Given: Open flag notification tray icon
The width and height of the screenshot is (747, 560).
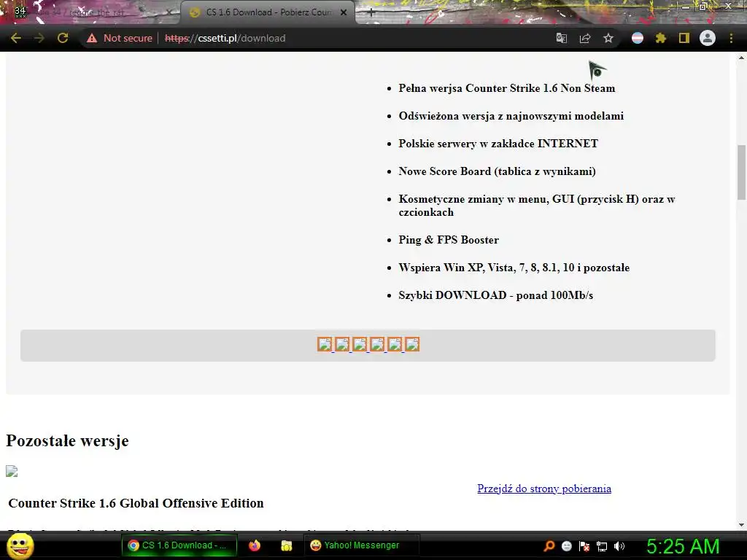Looking at the screenshot, I should [x=584, y=546].
